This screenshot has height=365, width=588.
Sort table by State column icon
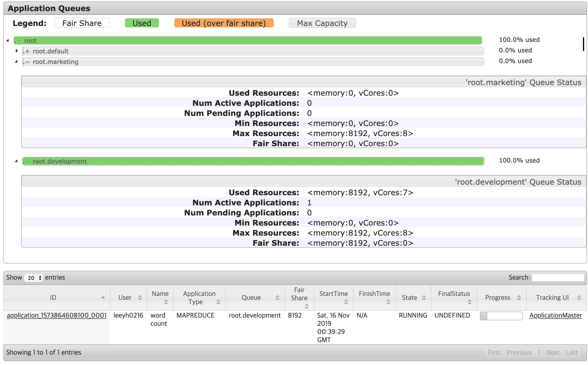coord(424,298)
